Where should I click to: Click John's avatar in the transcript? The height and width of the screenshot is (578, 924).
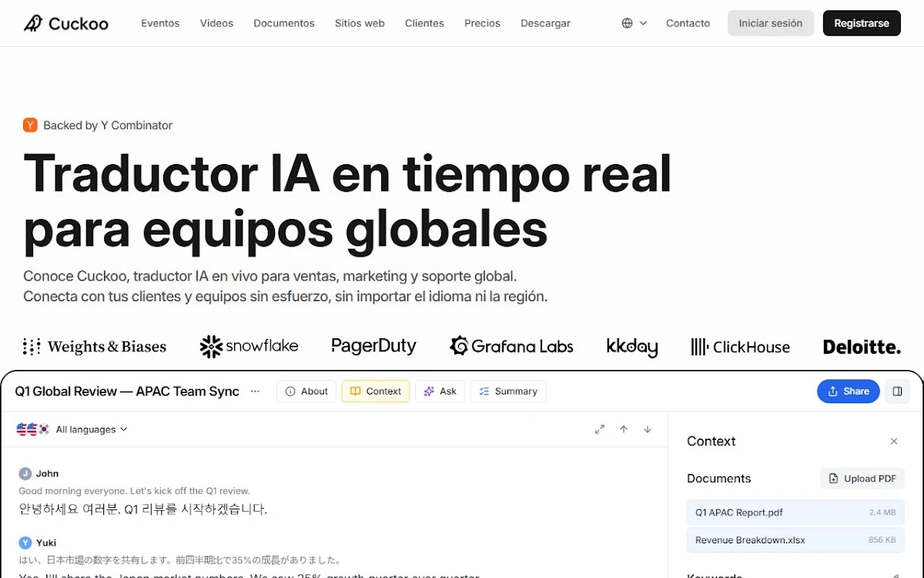(25, 473)
